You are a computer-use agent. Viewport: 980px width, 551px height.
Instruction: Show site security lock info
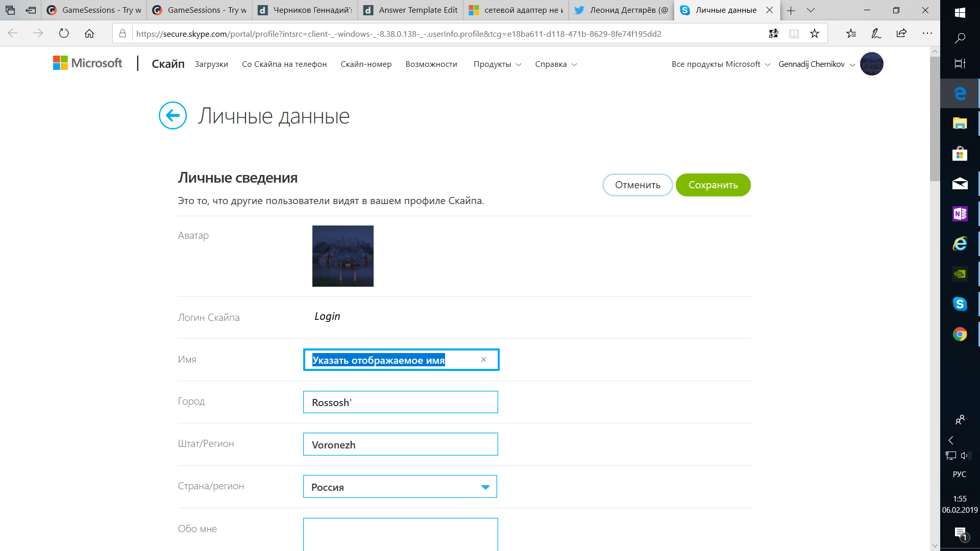coord(122,34)
